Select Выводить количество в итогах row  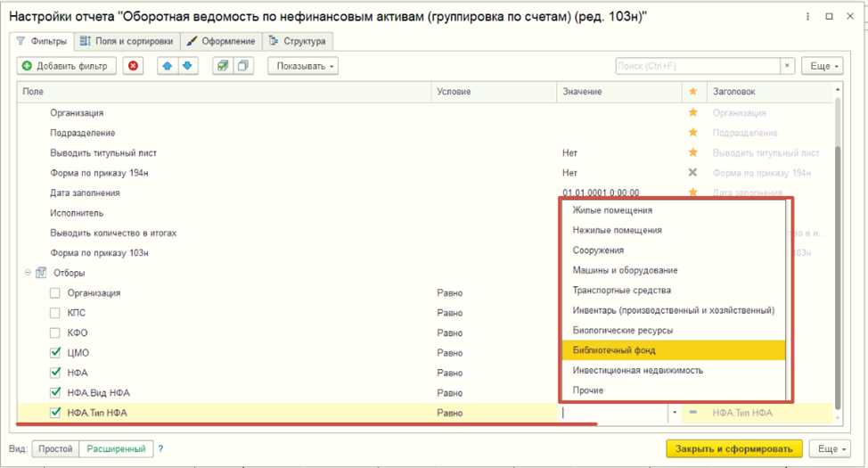[x=113, y=233]
